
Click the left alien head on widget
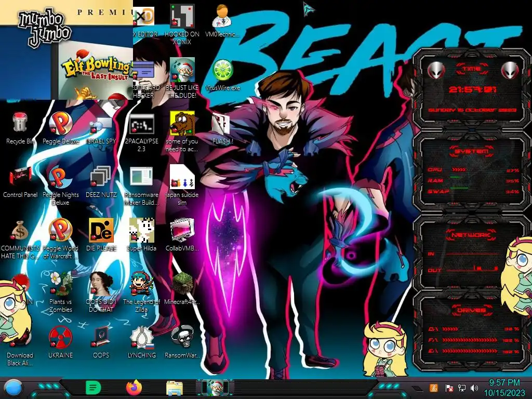436,71
